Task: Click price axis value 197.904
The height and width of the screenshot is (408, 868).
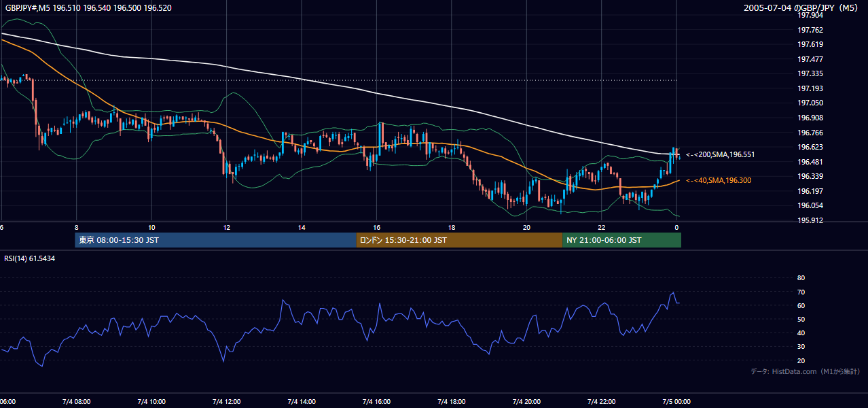Action: pos(810,16)
